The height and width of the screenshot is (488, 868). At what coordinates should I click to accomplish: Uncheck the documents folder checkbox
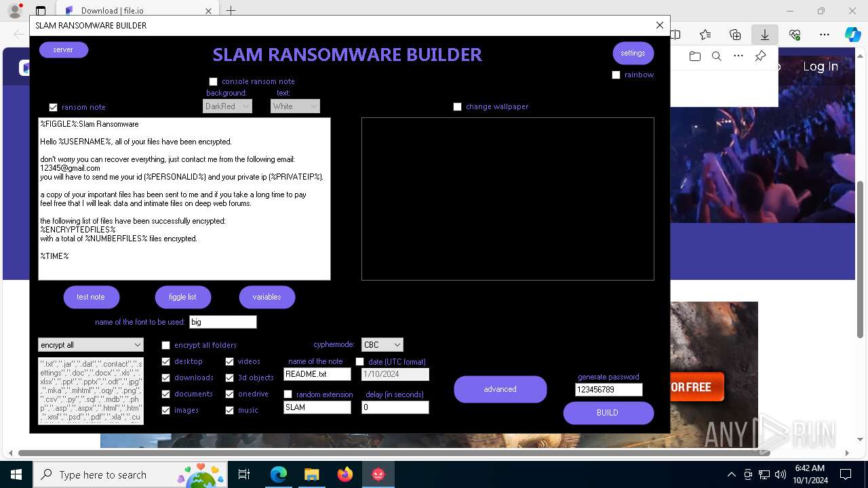point(165,394)
